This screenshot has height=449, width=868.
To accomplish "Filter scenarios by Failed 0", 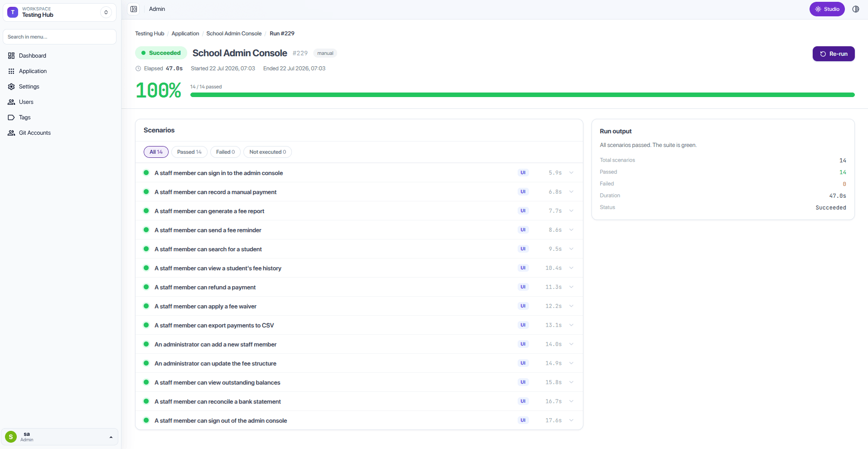I will [225, 152].
